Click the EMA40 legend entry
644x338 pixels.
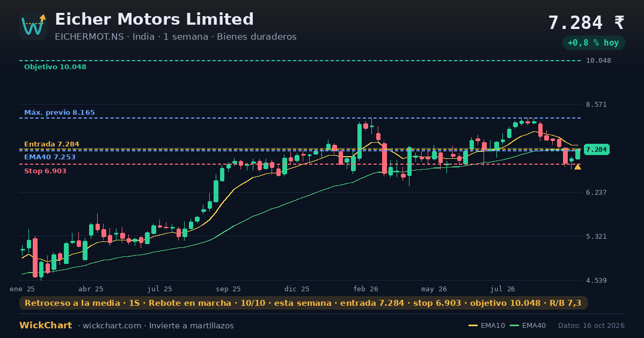[528, 326]
